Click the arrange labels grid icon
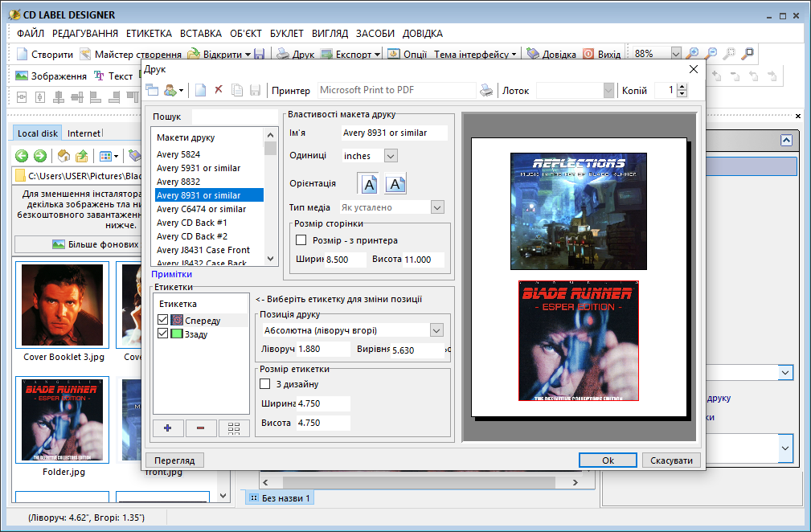Viewport: 811px width, 532px height. coord(234,428)
